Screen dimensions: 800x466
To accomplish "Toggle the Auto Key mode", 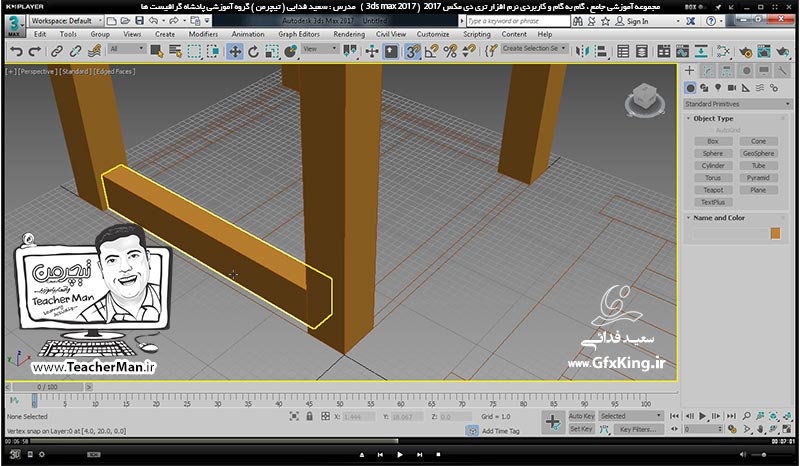I will point(581,416).
